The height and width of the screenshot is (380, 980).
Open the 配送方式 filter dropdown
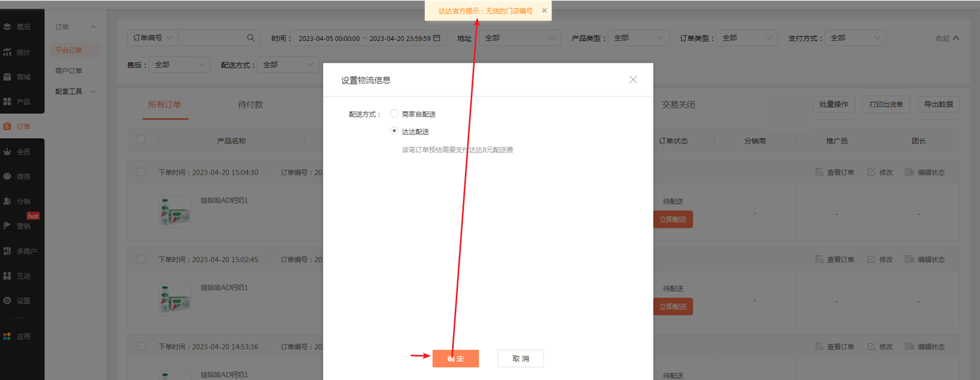coord(288,65)
